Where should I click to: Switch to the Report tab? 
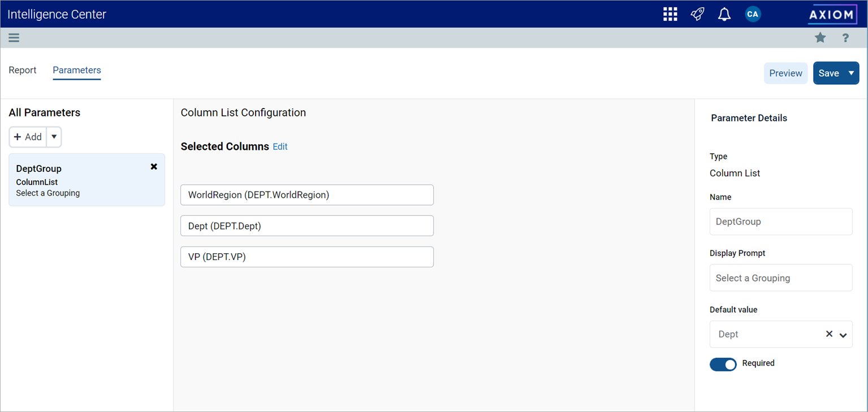click(23, 70)
